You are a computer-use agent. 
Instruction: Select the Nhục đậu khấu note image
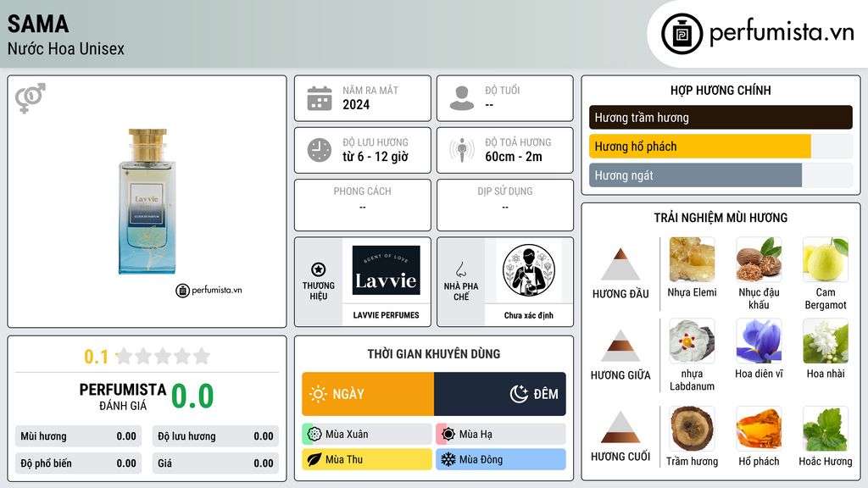click(x=759, y=259)
